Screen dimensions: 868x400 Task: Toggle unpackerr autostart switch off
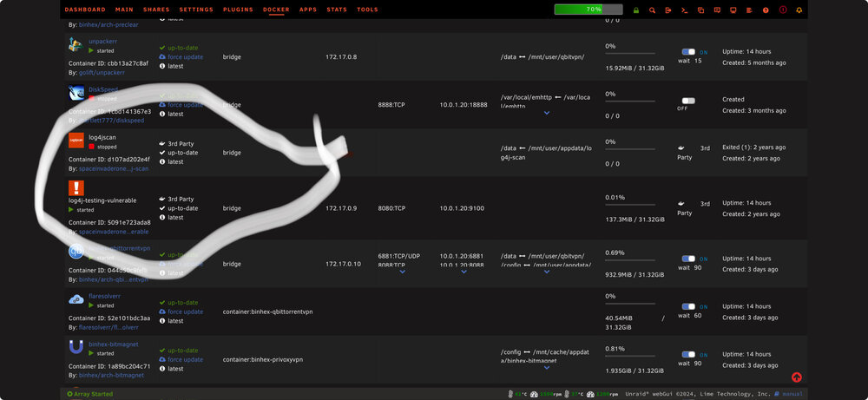click(688, 52)
